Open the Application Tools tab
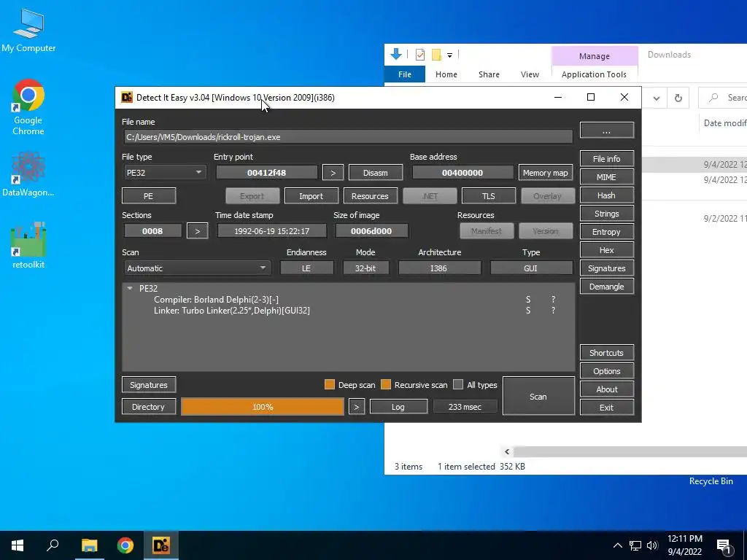 (594, 74)
